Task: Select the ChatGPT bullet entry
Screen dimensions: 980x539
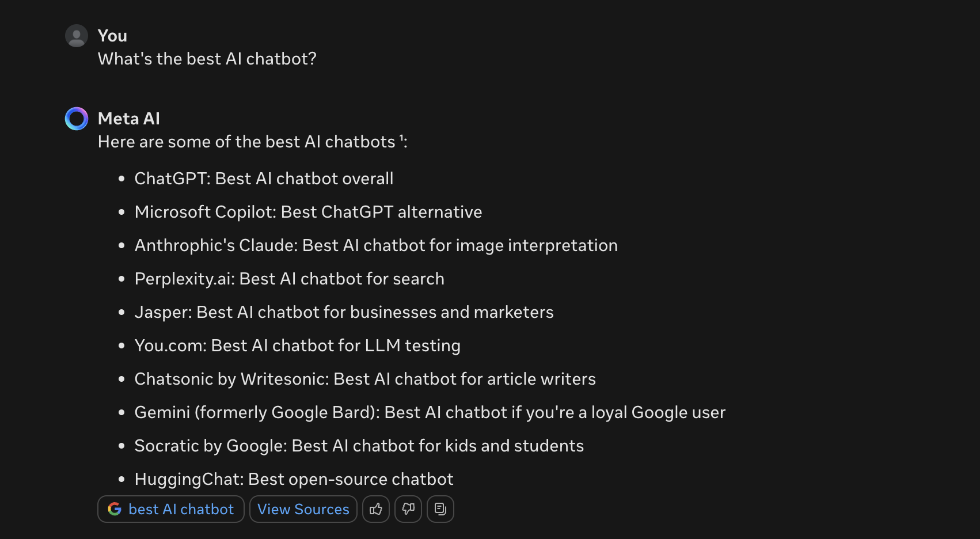Action: [x=264, y=179]
